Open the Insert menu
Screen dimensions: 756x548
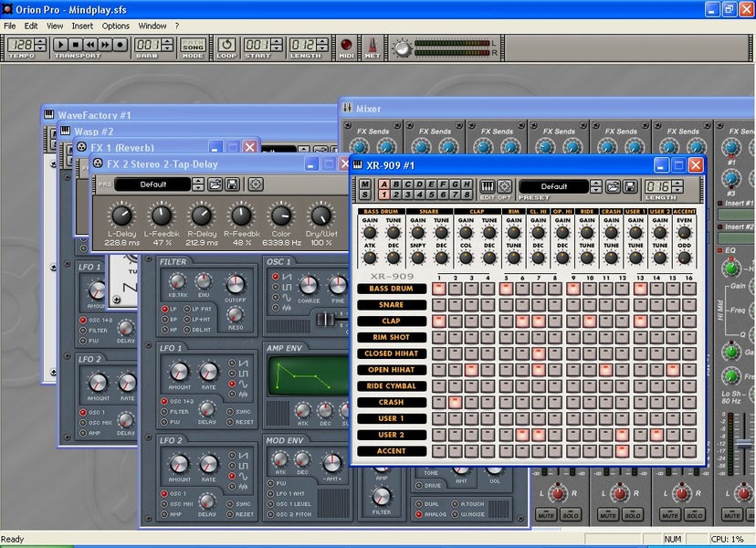82,26
